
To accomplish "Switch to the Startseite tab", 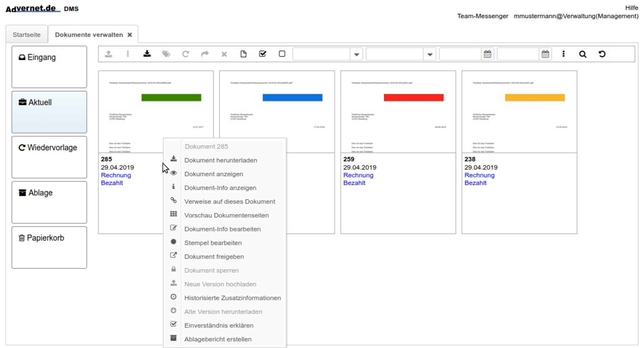I will tap(27, 35).
